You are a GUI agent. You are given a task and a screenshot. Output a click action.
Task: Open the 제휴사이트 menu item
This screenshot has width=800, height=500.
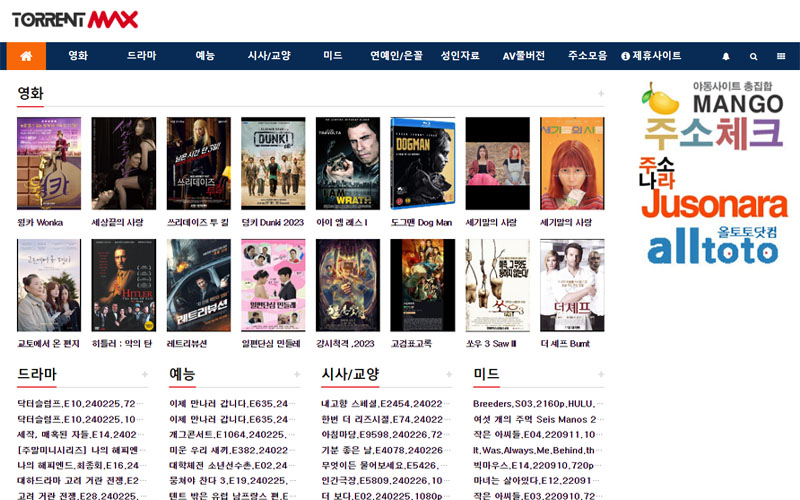(652, 56)
